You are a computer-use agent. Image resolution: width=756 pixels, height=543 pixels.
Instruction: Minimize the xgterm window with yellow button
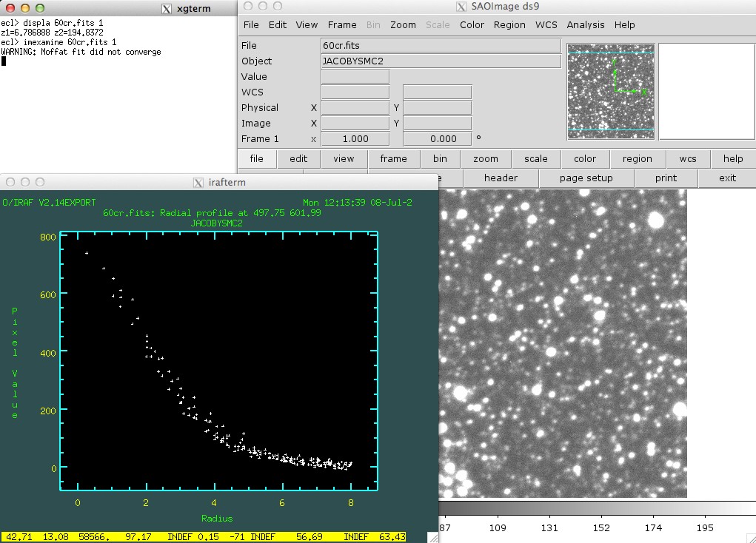[25, 8]
